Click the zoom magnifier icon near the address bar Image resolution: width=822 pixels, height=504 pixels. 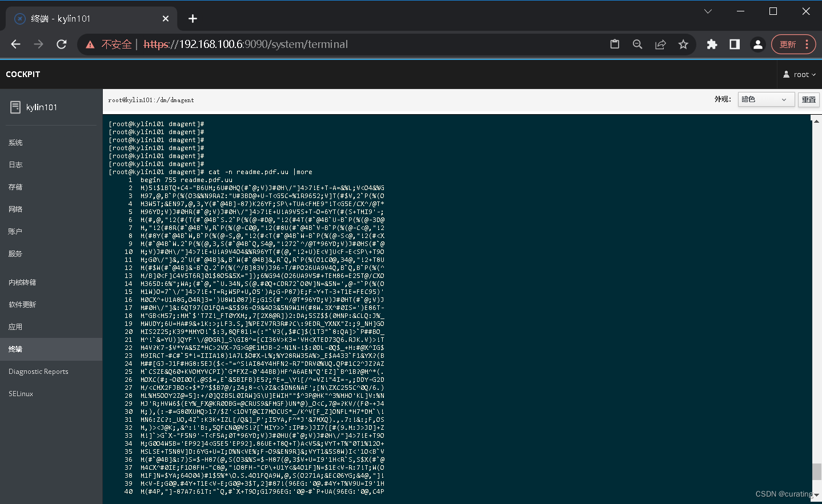[x=637, y=44]
